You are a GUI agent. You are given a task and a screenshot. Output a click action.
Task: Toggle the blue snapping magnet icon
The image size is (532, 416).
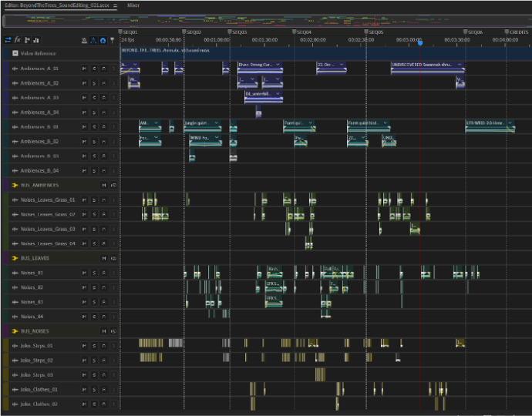(103, 40)
